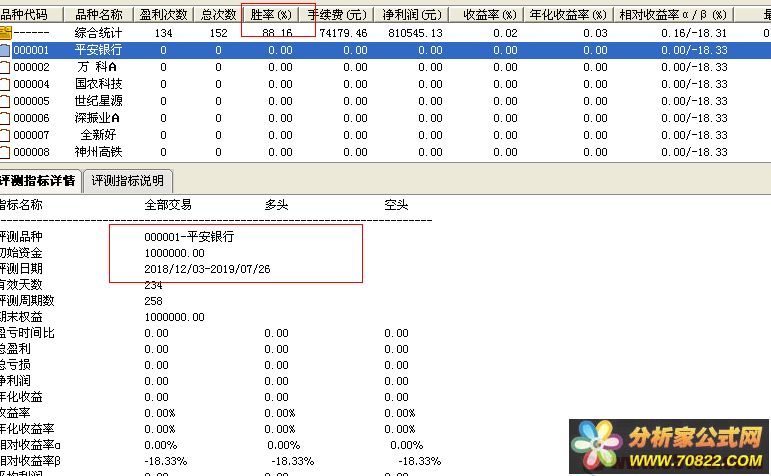This screenshot has height=476, width=771.
Task: Click the 全部交易 column heading
Action: click(168, 205)
